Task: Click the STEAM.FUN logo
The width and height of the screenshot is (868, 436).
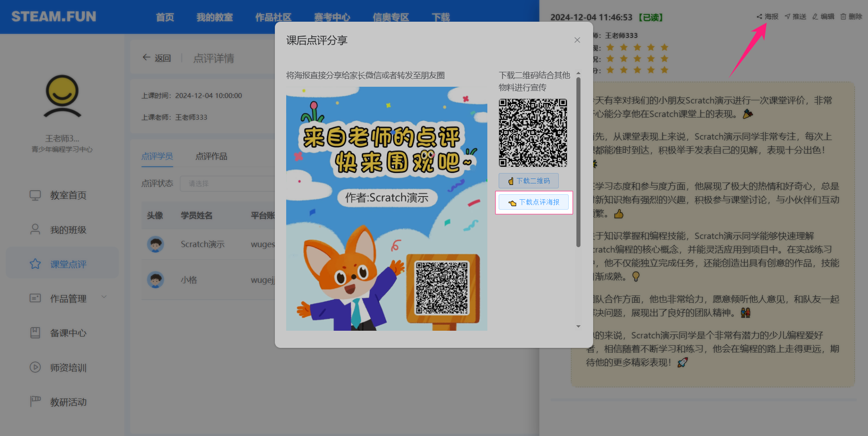Action: click(x=54, y=17)
